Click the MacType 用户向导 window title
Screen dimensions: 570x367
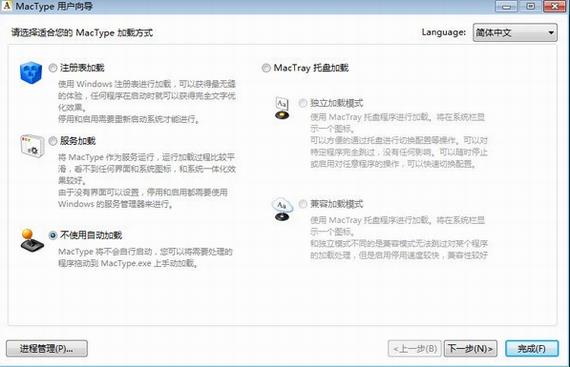click(x=54, y=6)
